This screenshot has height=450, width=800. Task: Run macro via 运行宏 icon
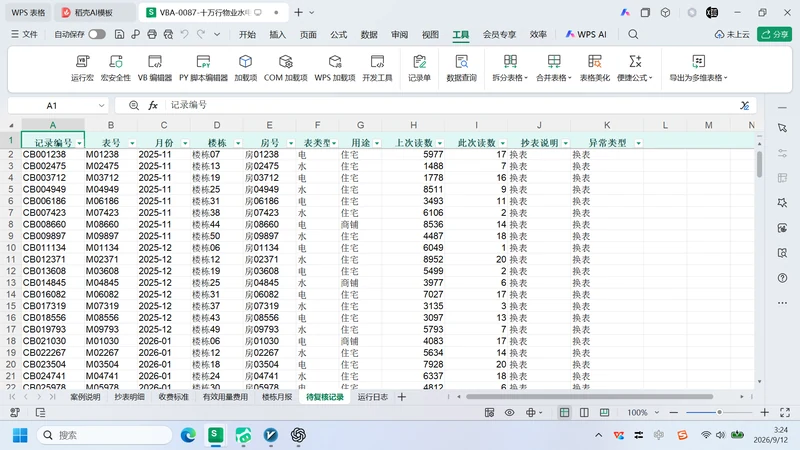tap(82, 68)
